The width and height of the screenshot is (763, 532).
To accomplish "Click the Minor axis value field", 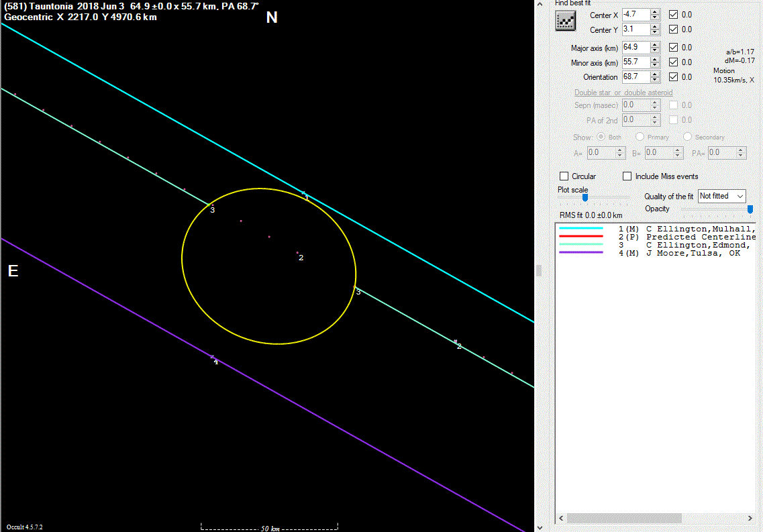I will [635, 62].
